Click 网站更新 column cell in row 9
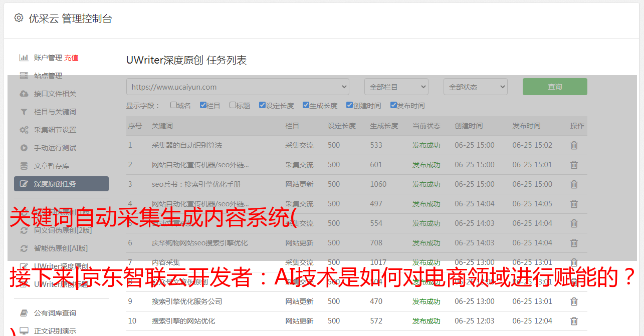Screen dimensions: 644x336 (x=299, y=301)
